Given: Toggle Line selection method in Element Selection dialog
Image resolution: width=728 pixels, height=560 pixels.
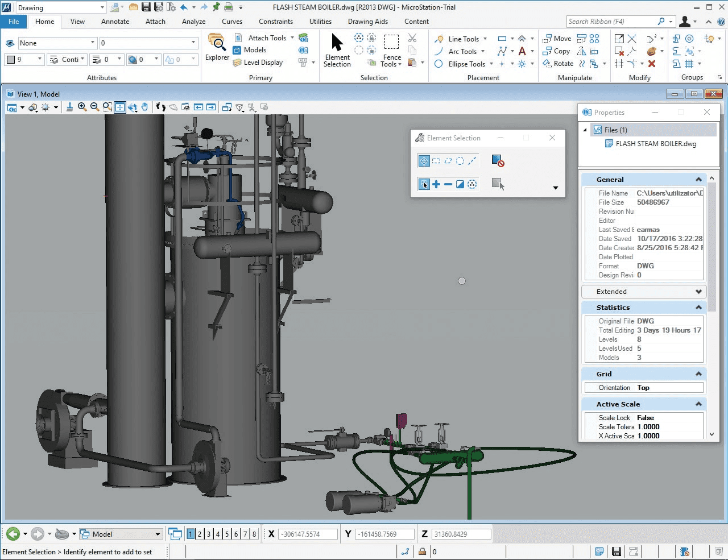Looking at the screenshot, I should click(472, 161).
